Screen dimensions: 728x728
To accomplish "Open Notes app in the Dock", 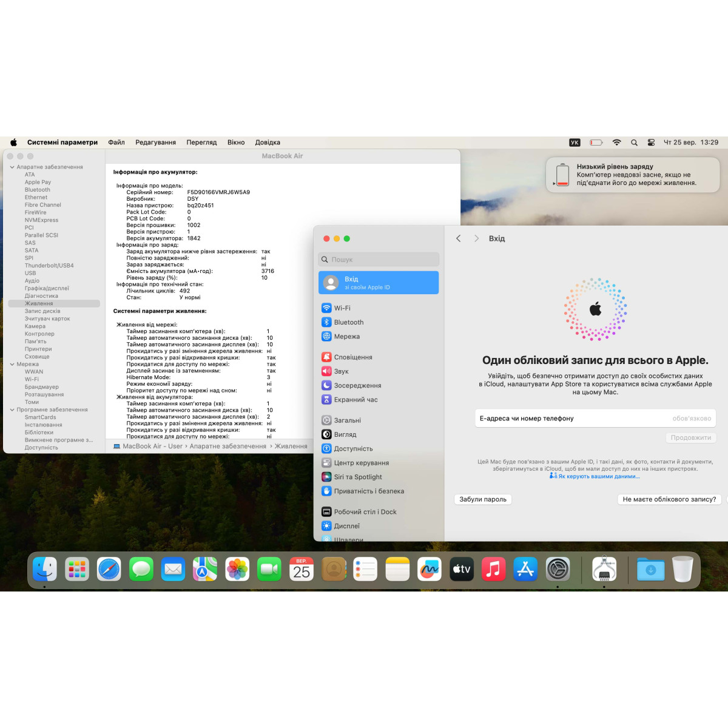I will 397,569.
